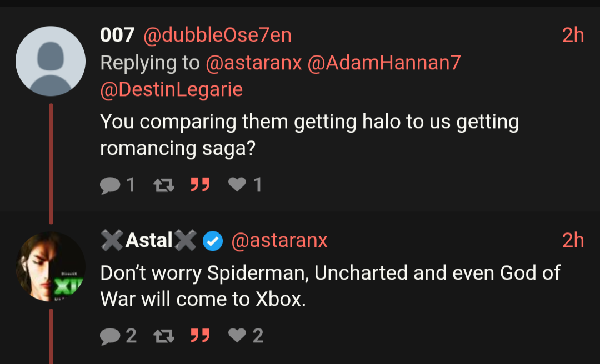Open the @astaranx mention in reply line
Screen dimensions: 600x364
coord(253,63)
